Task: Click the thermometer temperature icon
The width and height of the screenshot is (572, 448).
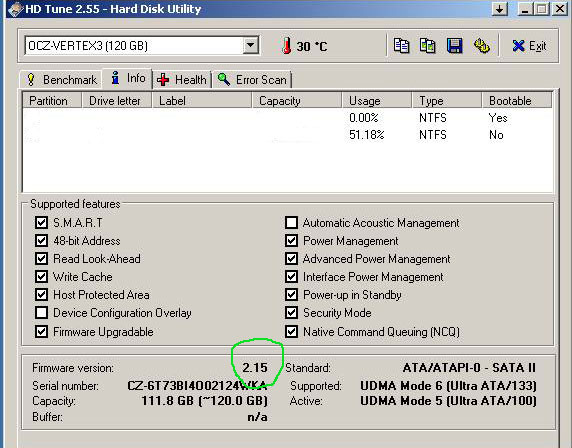Action: (287, 46)
